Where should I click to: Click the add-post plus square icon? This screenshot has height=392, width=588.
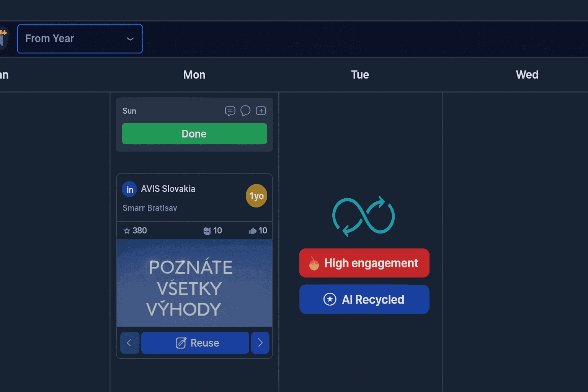tap(261, 111)
